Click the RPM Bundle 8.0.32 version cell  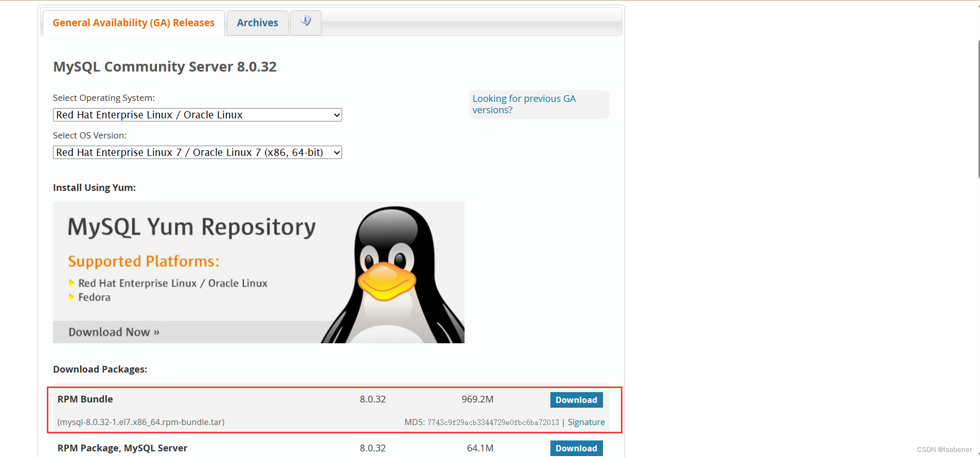click(372, 399)
